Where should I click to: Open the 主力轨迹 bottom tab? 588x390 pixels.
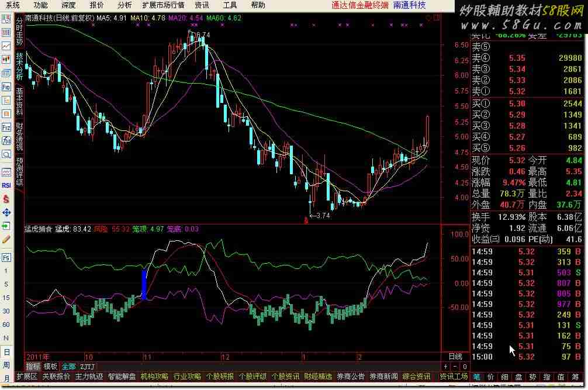click(89, 377)
